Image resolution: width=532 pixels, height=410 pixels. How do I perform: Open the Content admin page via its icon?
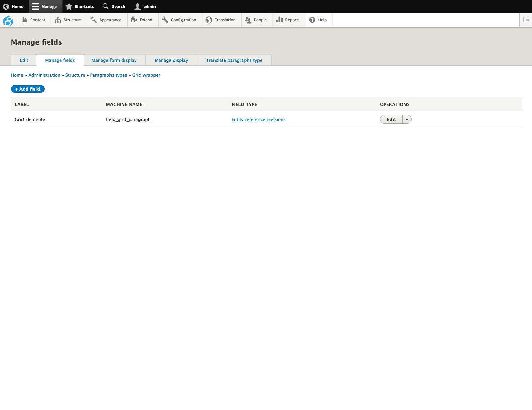click(25, 20)
